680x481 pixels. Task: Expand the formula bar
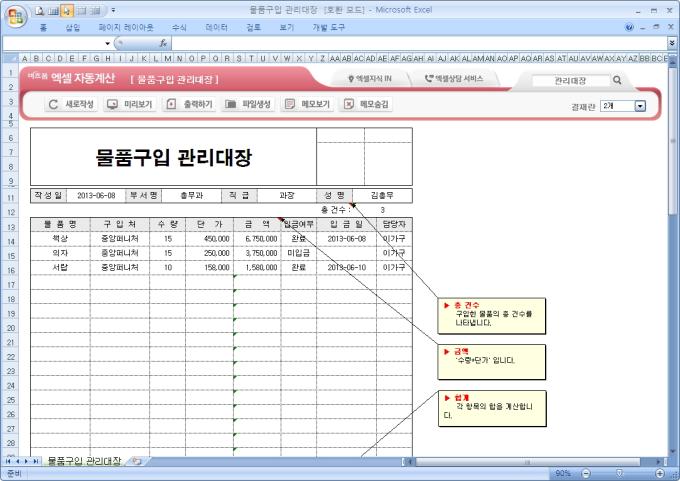coord(672,43)
